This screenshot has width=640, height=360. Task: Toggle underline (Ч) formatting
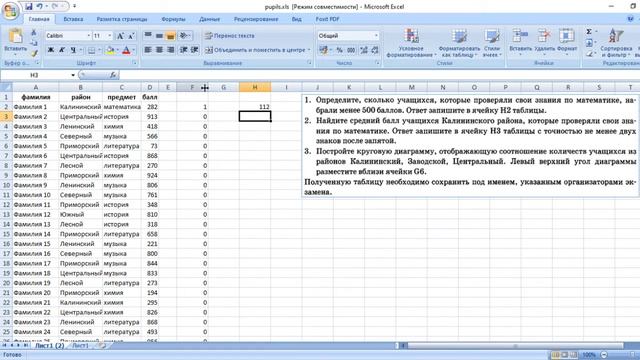click(73, 50)
